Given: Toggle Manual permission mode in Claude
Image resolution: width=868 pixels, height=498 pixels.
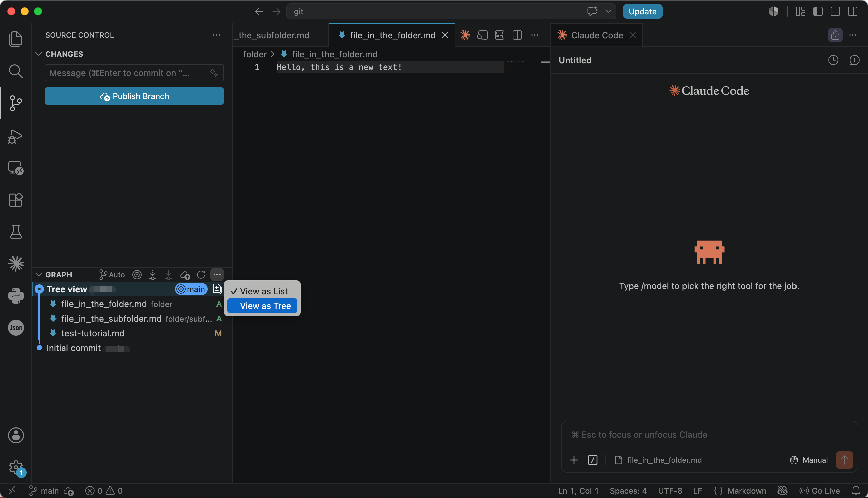Looking at the screenshot, I should [x=809, y=460].
